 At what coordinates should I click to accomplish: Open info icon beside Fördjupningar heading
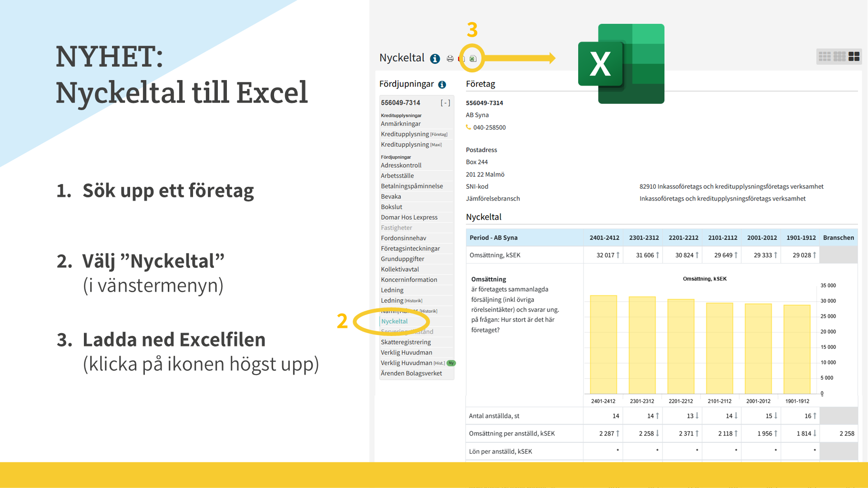[x=442, y=84]
